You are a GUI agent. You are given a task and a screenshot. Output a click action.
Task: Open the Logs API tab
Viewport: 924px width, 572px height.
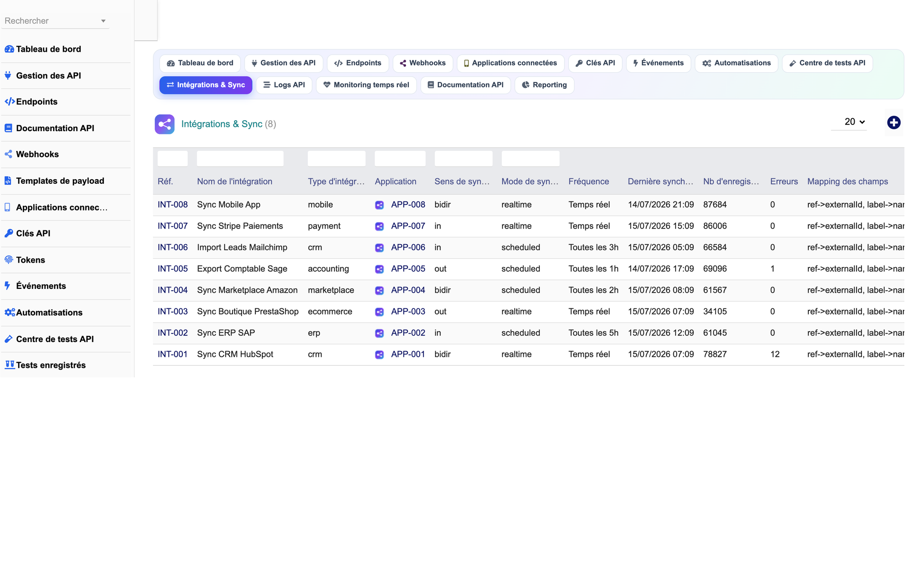point(284,85)
